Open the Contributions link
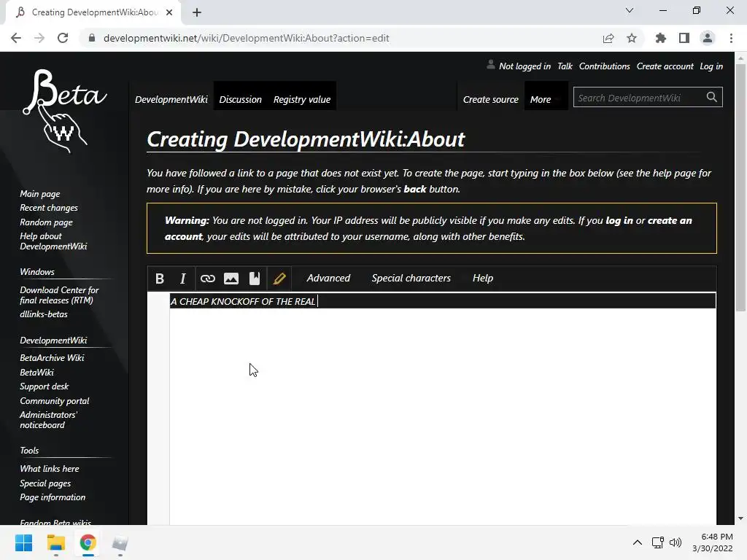The height and width of the screenshot is (560, 747). click(604, 66)
